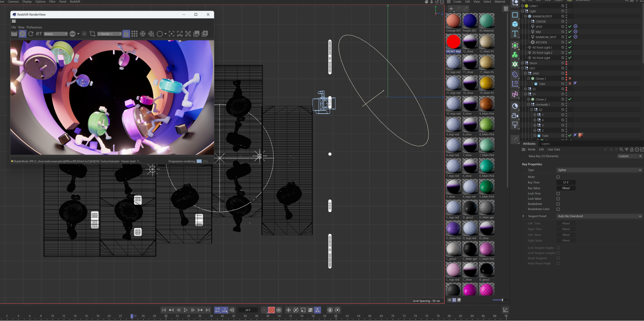Screen dimensions: 644x321
Task: Expand the Decor group in object tree
Action: tap(522, 63)
